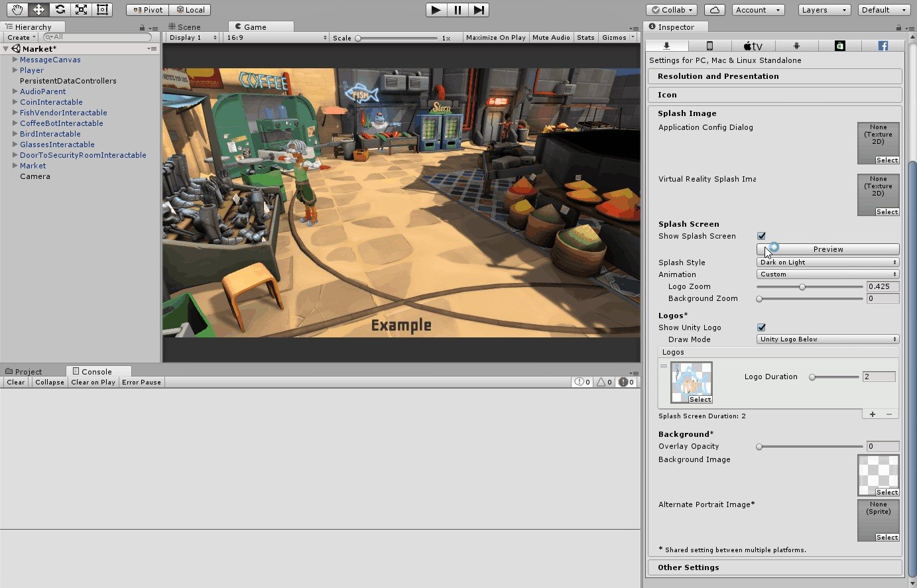Click the splash screen Preview button

828,249
